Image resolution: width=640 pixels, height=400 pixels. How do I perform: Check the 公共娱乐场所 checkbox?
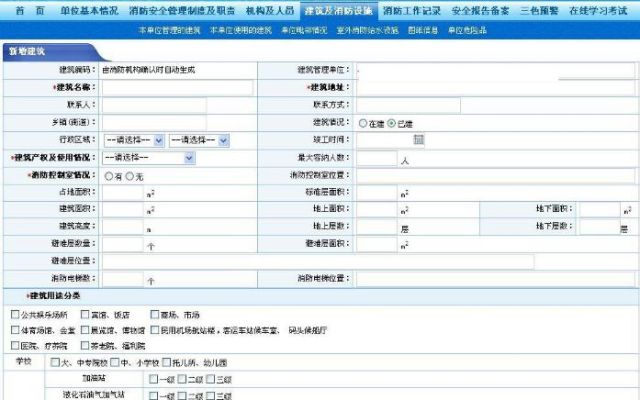pos(15,314)
